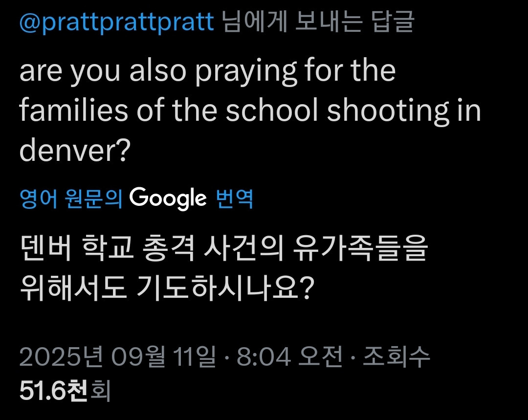Open the translation details via 번역 label
The image size is (528, 420).
click(x=235, y=198)
